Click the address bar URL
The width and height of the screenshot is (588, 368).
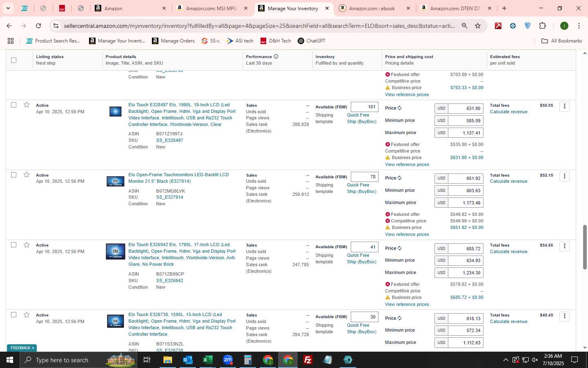coord(259,26)
